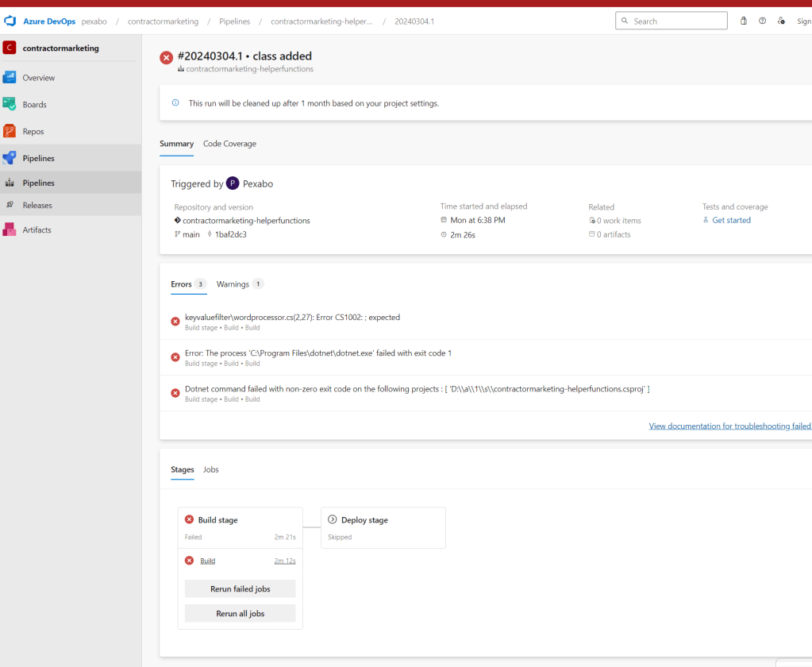Switch to the Code Coverage tab
The height and width of the screenshot is (667, 812).
(x=229, y=144)
